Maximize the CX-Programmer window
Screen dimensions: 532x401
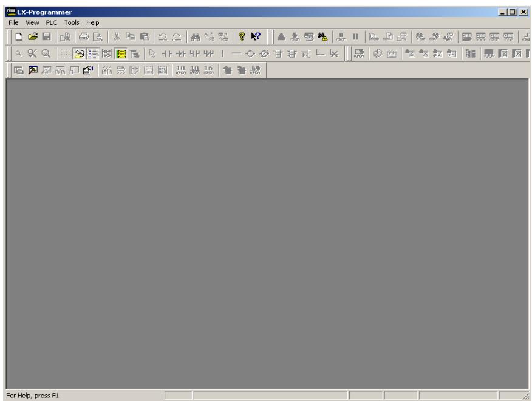513,12
